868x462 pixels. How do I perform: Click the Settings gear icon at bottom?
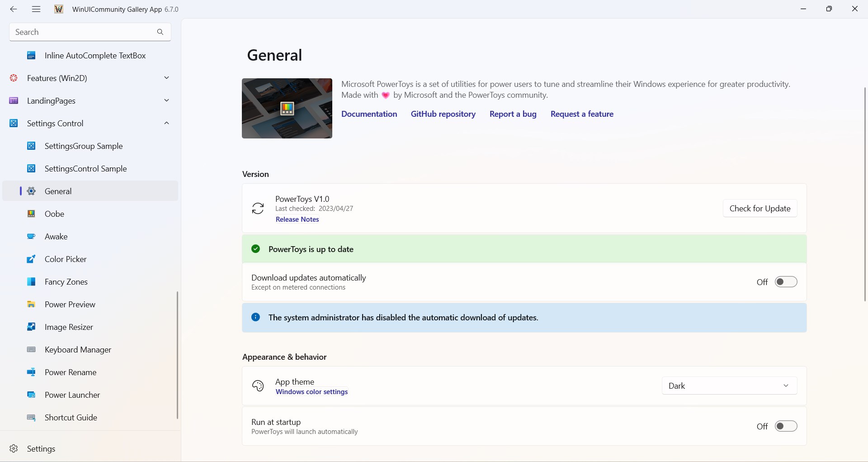(x=14, y=448)
